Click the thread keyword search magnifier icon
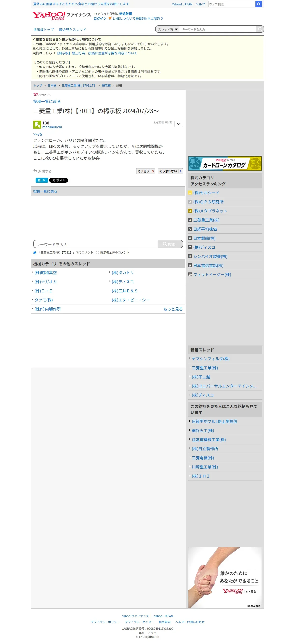295x644 pixels. pos(260,29)
